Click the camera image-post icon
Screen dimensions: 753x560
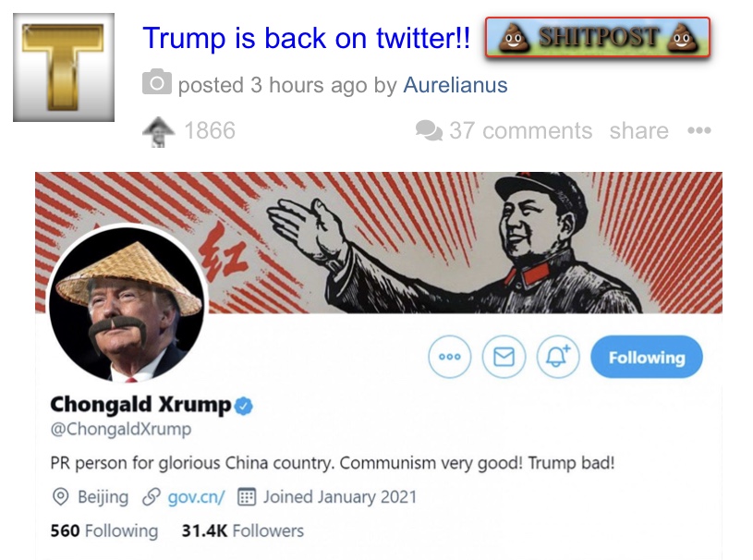tap(157, 82)
